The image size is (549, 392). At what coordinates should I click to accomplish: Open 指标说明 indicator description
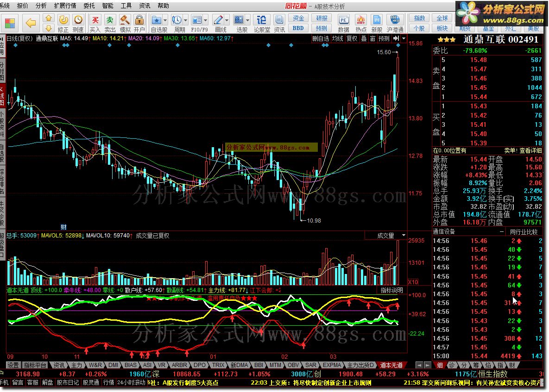[x=392, y=290]
